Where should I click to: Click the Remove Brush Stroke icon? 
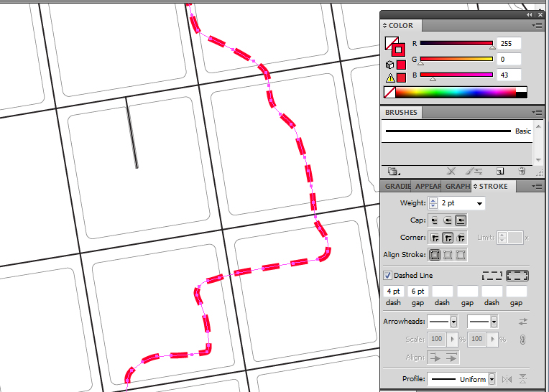point(451,171)
